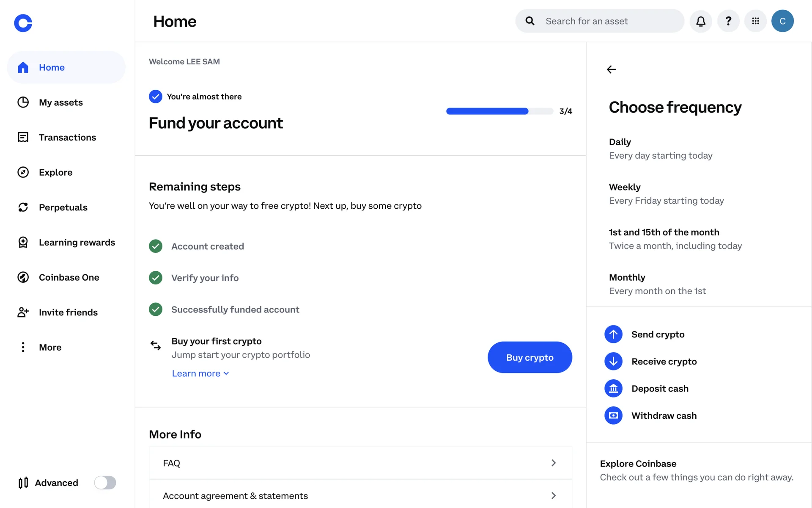Screen dimensions: 812x508
Task: Click the Deposit cash bank icon
Action: pos(613,389)
